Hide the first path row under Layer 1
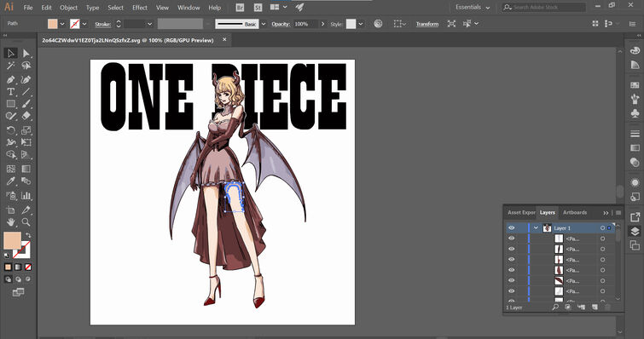Image resolution: width=644 pixels, height=339 pixels. click(x=511, y=238)
